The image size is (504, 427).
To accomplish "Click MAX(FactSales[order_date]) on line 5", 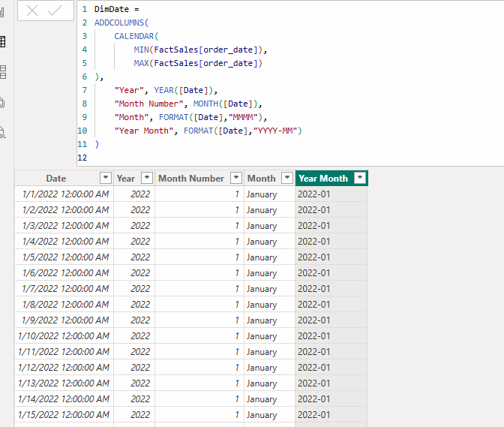I will point(198,63).
